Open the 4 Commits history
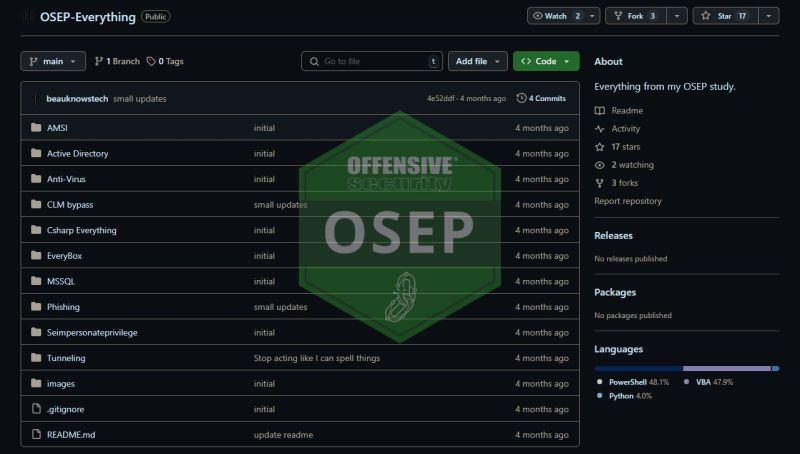 [x=541, y=98]
